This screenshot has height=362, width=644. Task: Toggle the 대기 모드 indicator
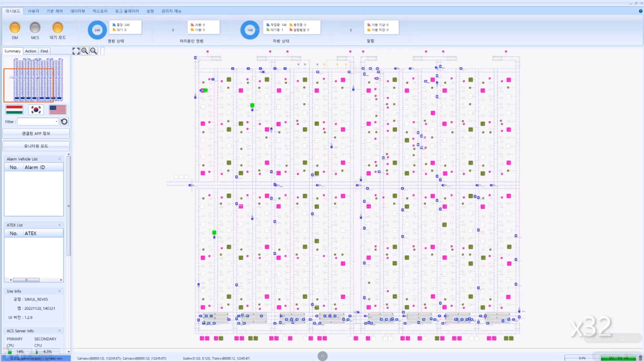coord(58,28)
